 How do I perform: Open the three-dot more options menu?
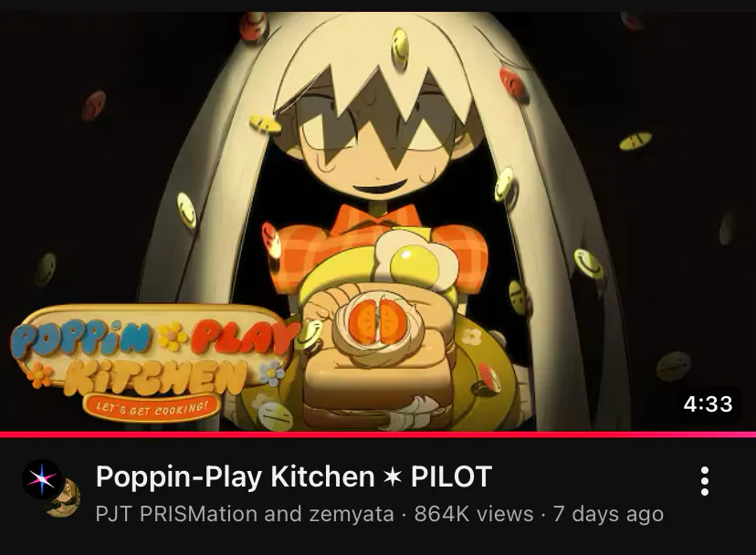[704, 481]
